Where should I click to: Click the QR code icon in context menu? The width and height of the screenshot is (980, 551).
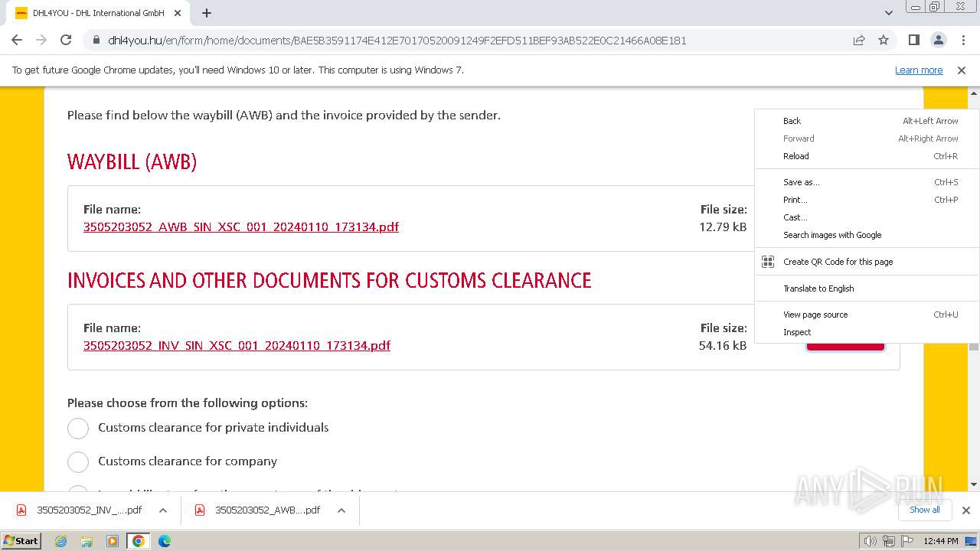(x=768, y=262)
